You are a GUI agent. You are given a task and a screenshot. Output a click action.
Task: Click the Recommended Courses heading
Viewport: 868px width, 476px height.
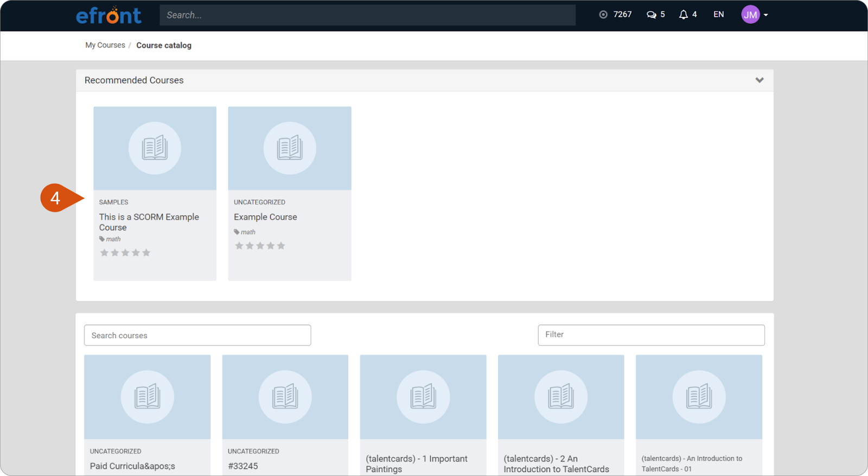pyautogui.click(x=134, y=80)
